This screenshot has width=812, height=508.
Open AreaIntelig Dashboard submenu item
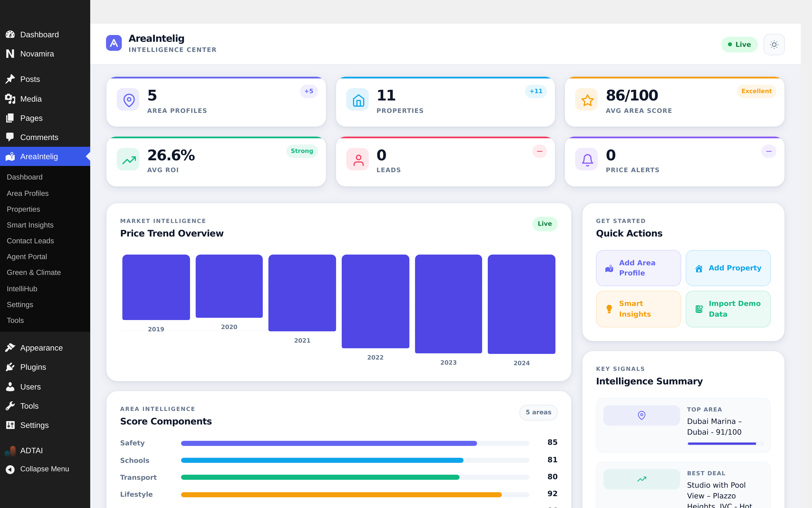click(x=25, y=177)
